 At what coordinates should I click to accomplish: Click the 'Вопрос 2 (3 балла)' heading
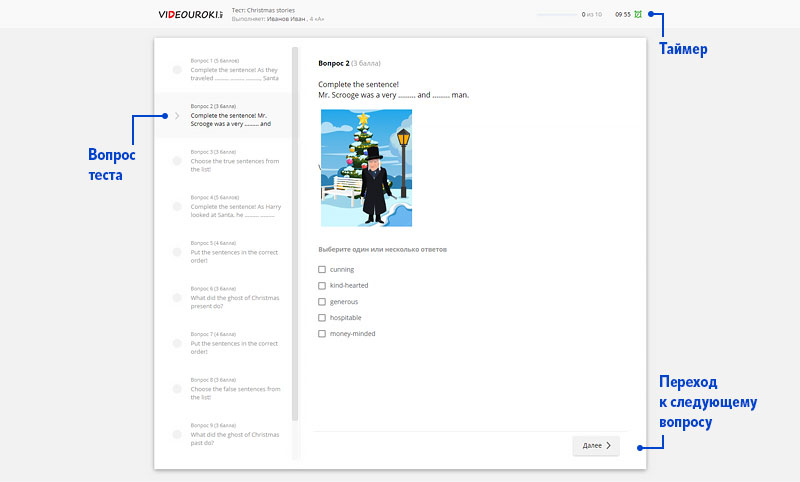[x=349, y=63]
